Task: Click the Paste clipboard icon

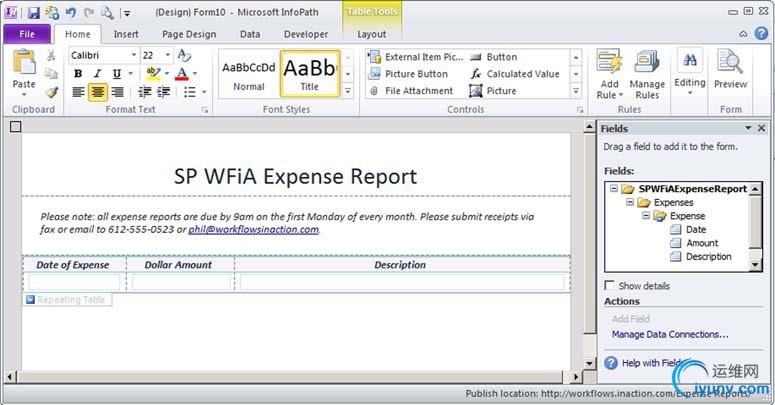Action: click(24, 62)
